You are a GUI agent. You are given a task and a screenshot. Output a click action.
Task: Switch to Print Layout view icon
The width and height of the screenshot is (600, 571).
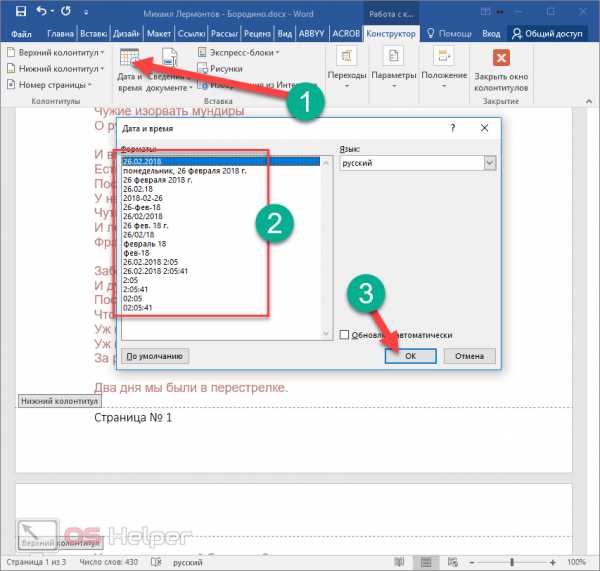pyautogui.click(x=426, y=562)
